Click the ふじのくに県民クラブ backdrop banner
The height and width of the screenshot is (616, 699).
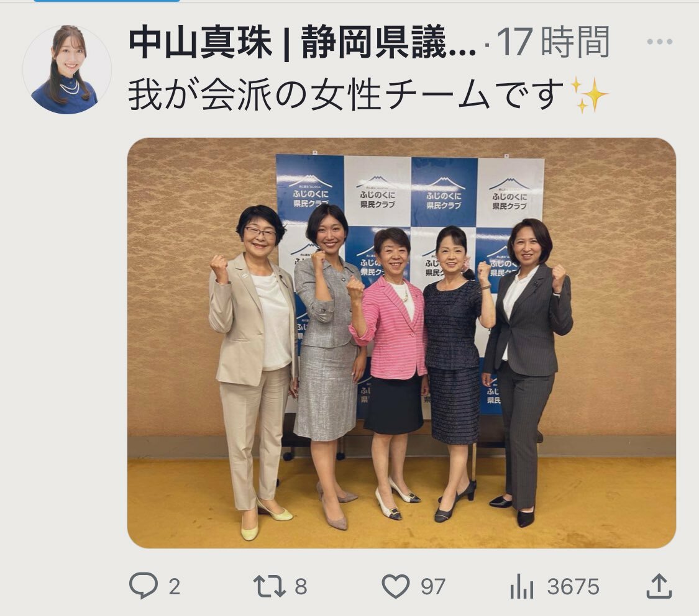pos(410,191)
